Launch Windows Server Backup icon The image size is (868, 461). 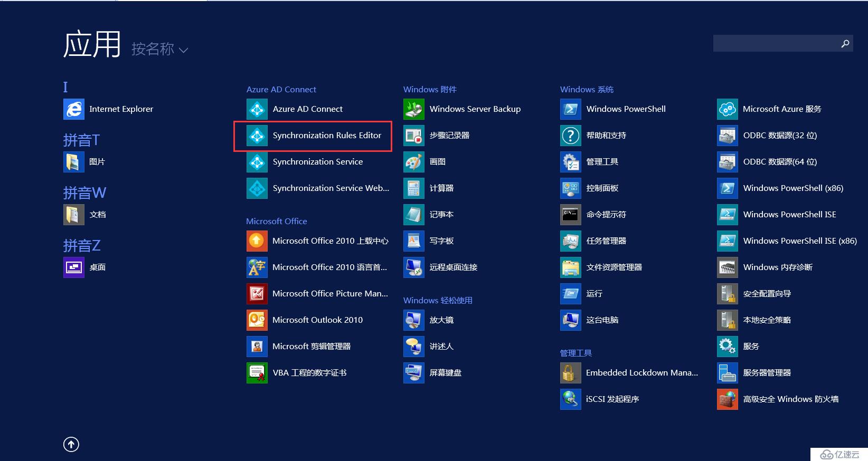click(414, 109)
